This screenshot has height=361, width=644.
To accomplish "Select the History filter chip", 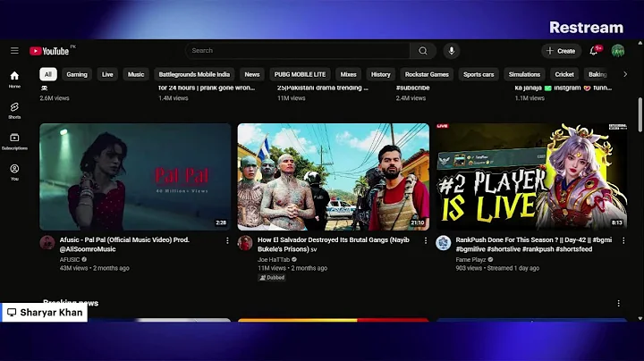I will (x=381, y=74).
